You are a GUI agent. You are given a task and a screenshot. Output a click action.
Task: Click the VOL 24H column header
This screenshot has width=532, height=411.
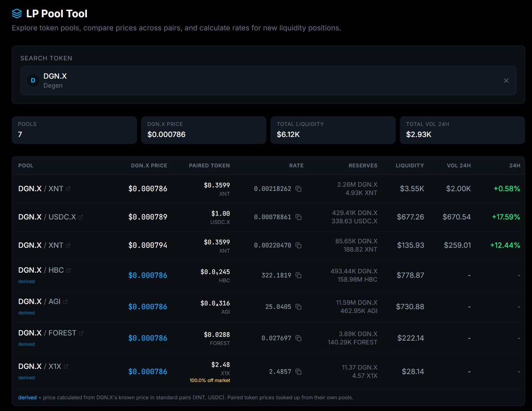459,165
